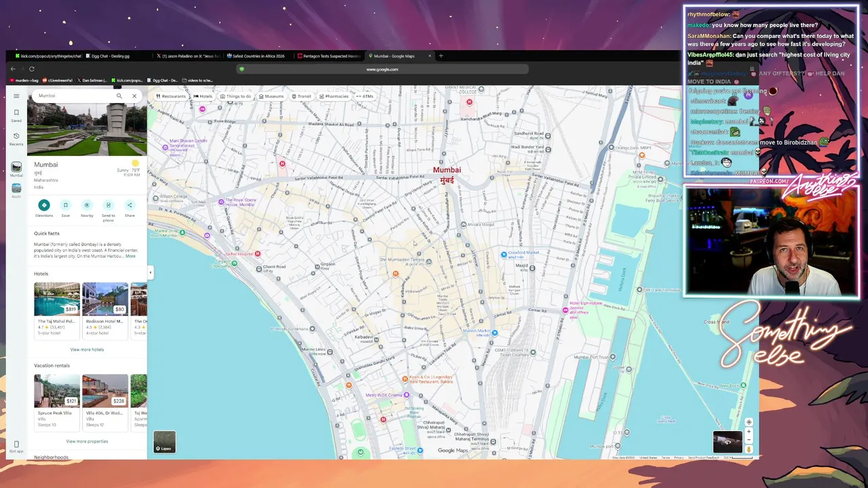Viewport: 868px width, 488px height.
Task: Click the search magnifier icon
Action: click(x=119, y=96)
